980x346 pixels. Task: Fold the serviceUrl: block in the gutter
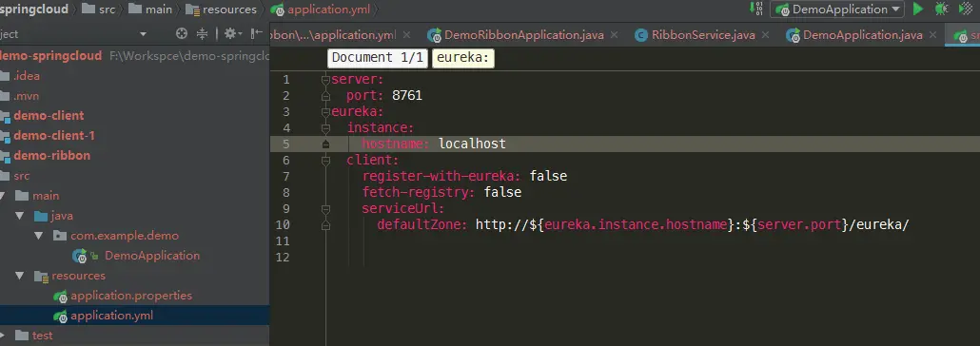pos(325,208)
